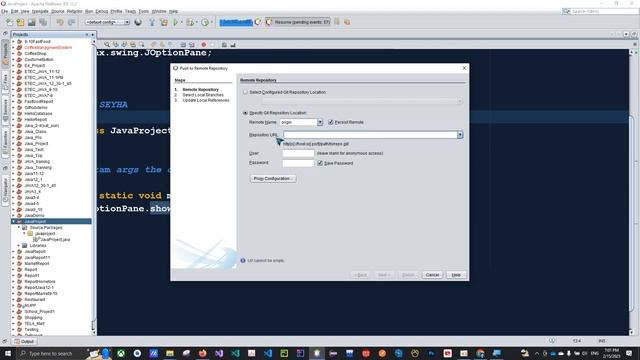Click the Cancel button in Push dialog
The height and width of the screenshot is (360, 640).
coord(432,275)
